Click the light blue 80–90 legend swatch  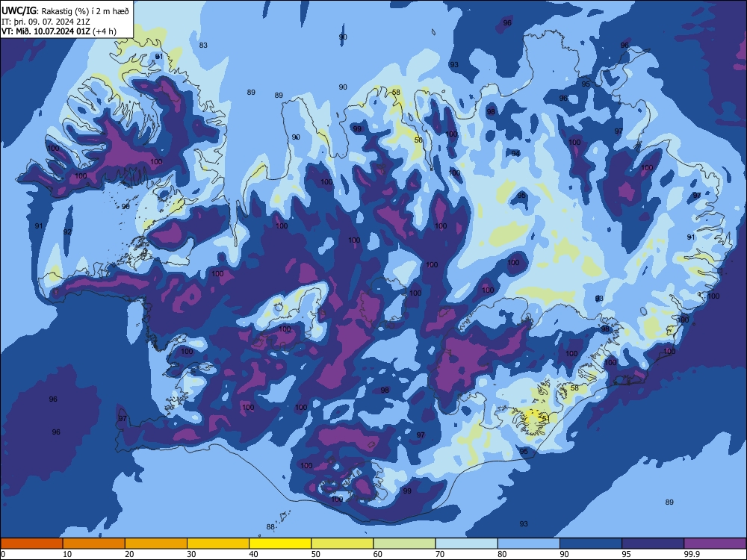529,544
